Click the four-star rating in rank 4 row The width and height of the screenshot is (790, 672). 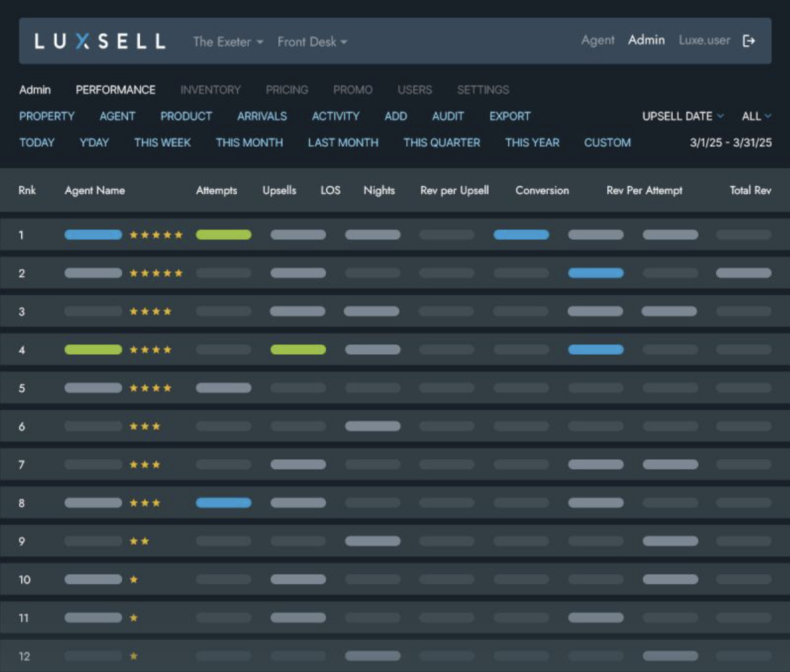click(151, 349)
